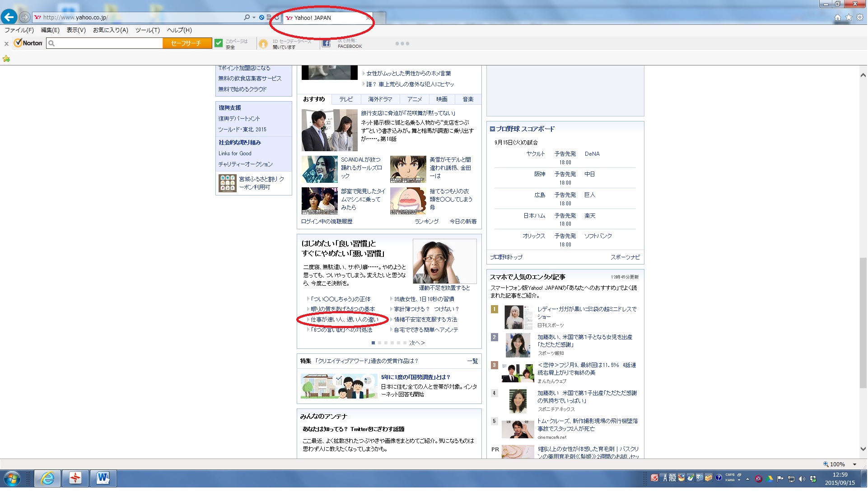Open Word from the Windows taskbar

point(103,478)
